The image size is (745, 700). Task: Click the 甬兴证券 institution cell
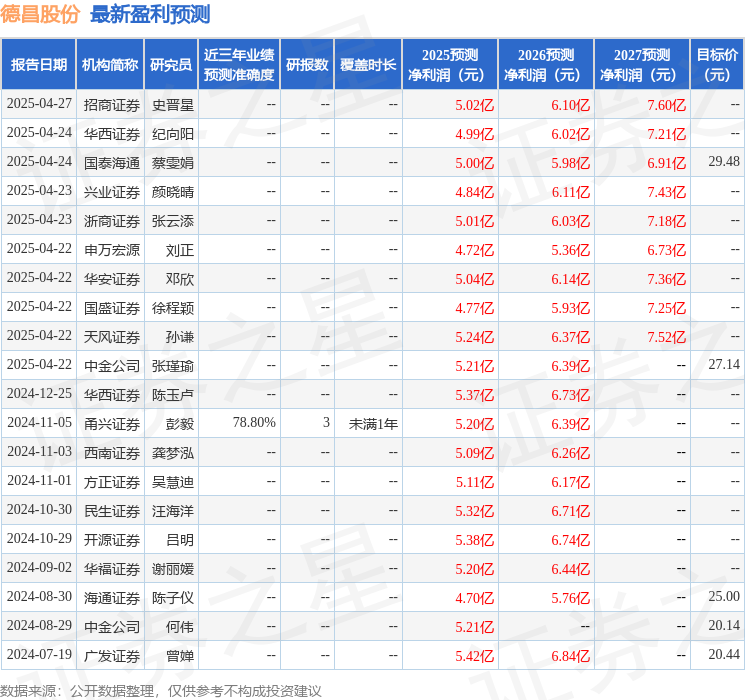pos(112,424)
